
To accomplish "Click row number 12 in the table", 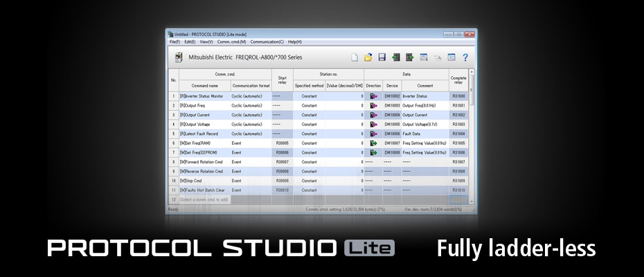I will pos(174,199).
